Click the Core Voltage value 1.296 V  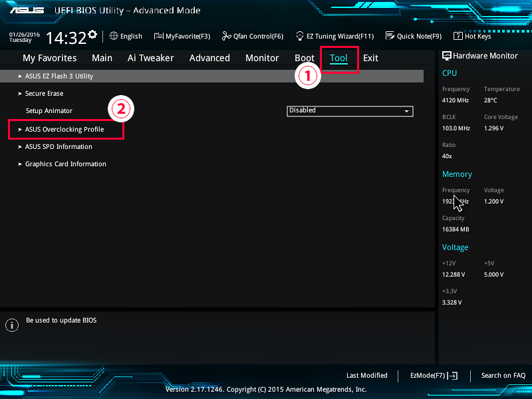click(x=493, y=128)
